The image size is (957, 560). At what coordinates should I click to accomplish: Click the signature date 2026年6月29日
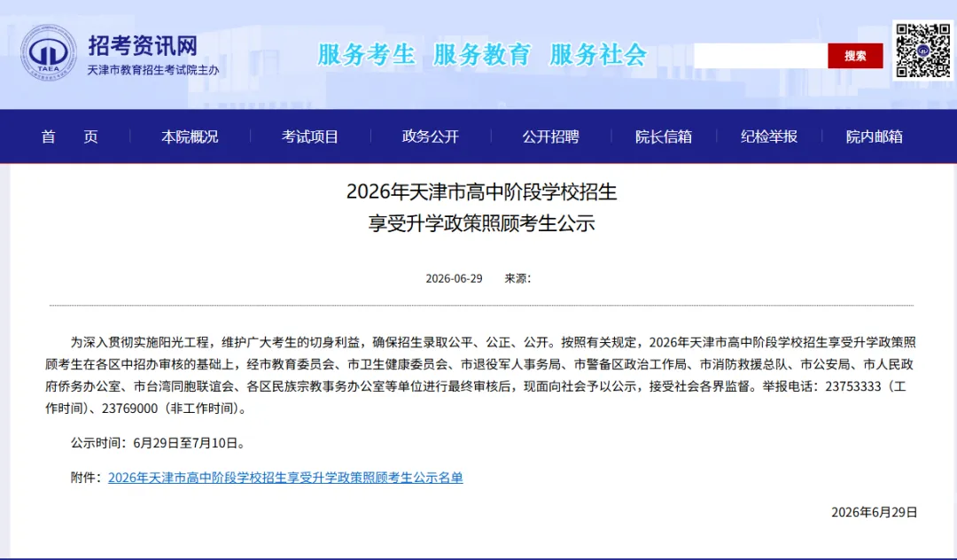point(874,512)
